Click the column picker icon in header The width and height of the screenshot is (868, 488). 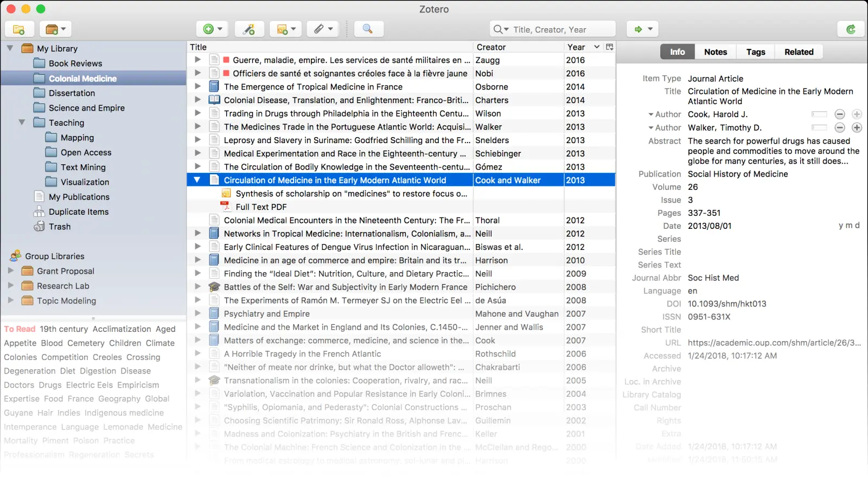[610, 47]
